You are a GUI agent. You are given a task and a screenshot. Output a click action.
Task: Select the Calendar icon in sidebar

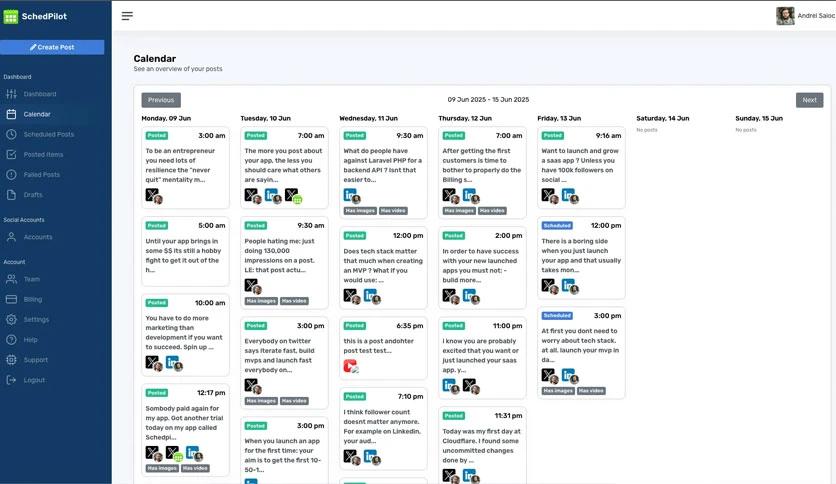[11, 114]
